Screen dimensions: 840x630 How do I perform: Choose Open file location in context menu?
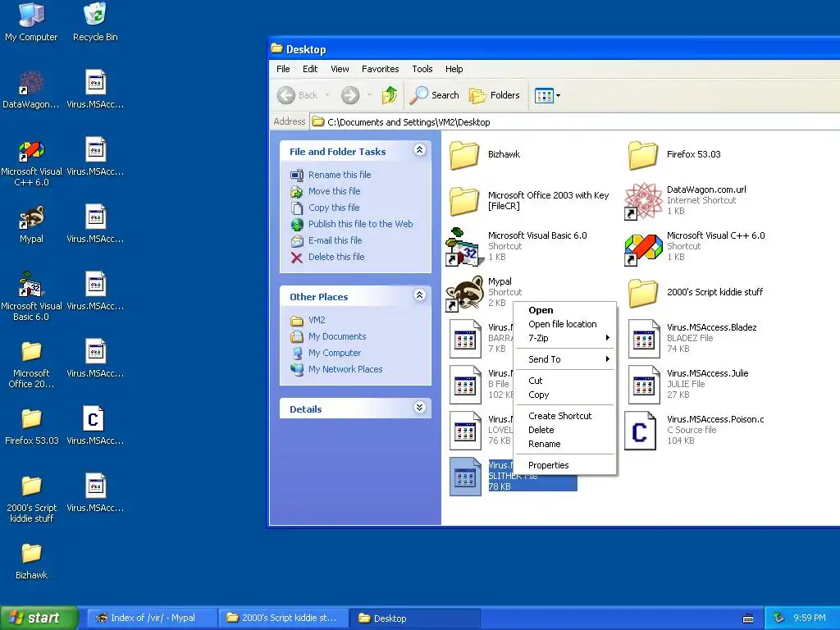click(565, 324)
